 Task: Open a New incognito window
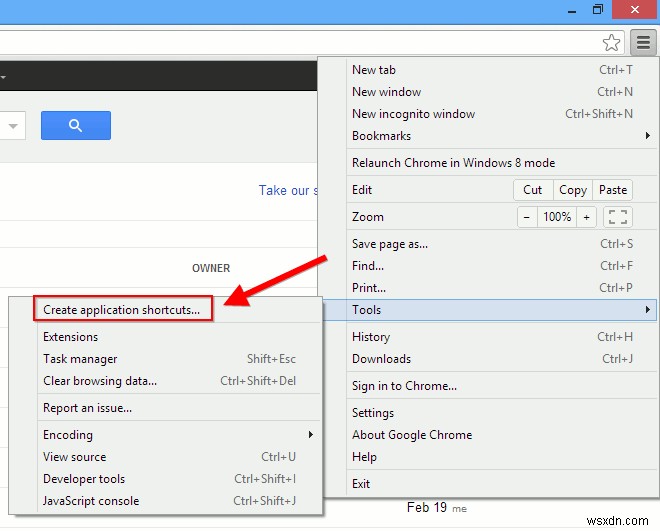[x=501, y=114]
